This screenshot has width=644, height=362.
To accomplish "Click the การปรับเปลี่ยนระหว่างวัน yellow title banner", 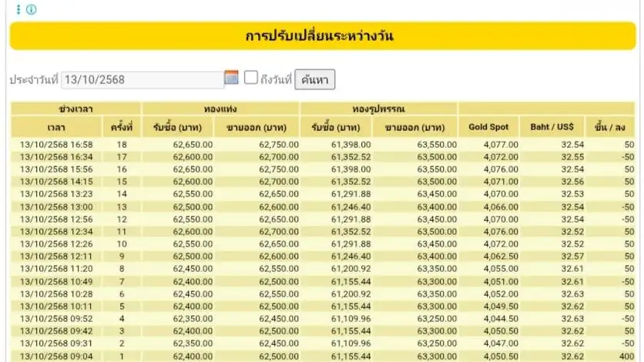I will (322, 36).
